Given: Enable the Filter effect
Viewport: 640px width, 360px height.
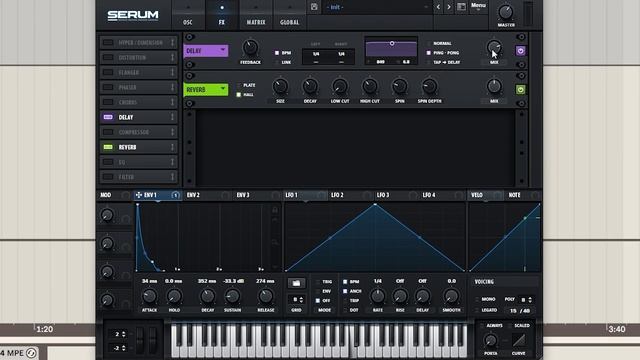Looking at the screenshot, I should [108, 177].
